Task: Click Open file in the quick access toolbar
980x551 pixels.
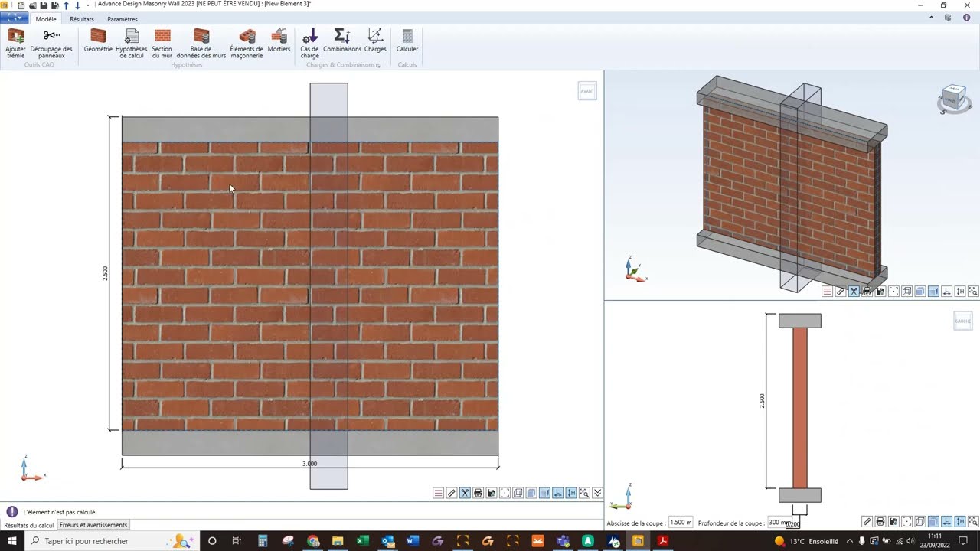Action: (32, 5)
